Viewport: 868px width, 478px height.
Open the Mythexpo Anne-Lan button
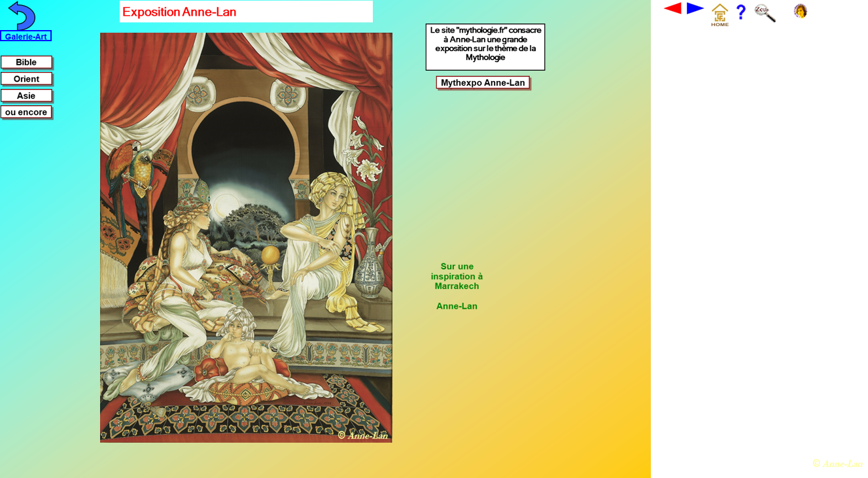click(x=483, y=82)
